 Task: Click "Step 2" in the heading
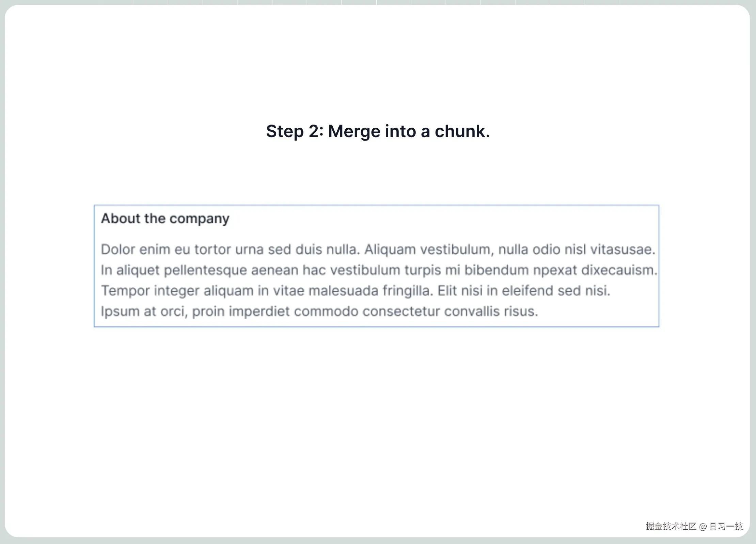[293, 131]
